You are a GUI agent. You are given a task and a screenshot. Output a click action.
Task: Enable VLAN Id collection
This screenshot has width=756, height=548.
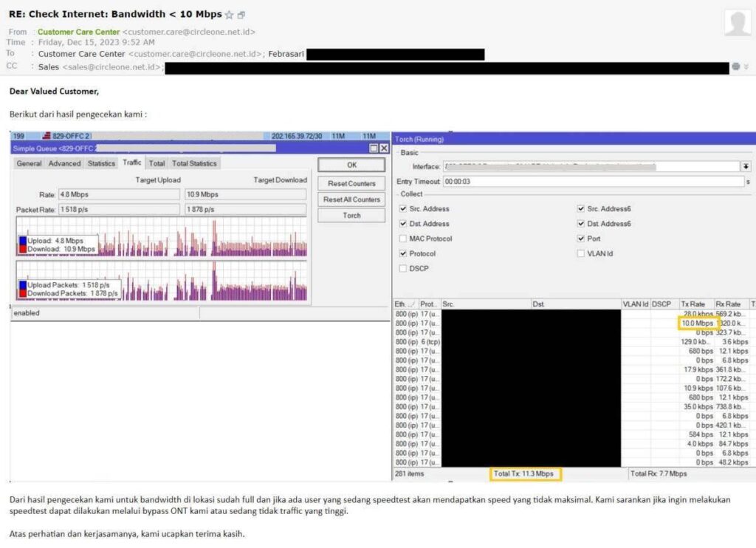581,253
